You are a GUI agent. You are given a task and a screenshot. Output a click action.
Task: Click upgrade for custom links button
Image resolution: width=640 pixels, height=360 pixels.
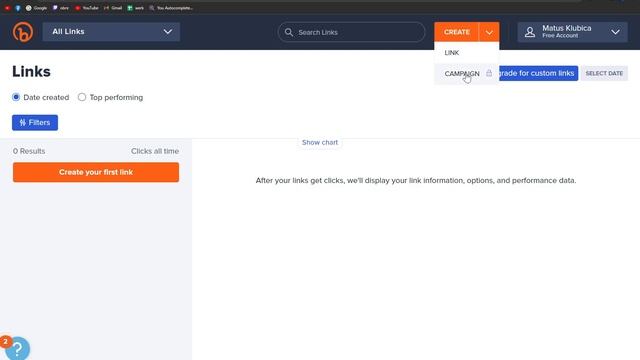(x=538, y=73)
